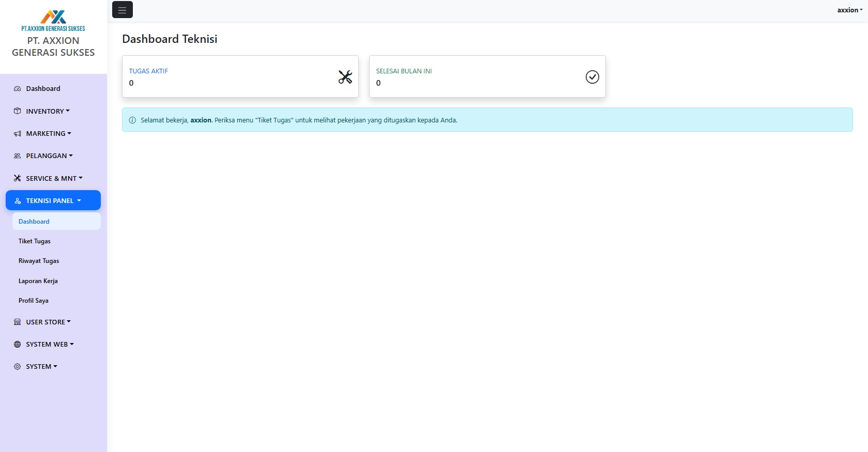Image resolution: width=868 pixels, height=452 pixels.
Task: Collapse the TEKNISI PANEL menu
Action: pos(53,200)
